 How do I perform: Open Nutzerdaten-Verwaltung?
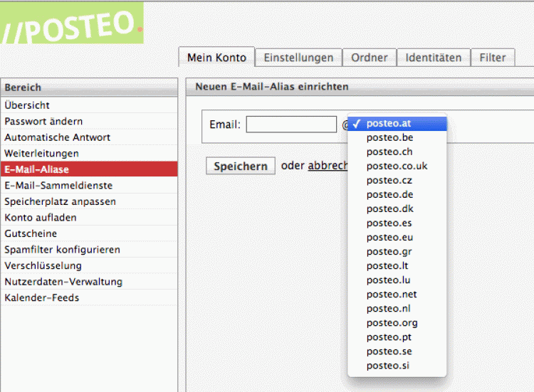click(x=89, y=282)
